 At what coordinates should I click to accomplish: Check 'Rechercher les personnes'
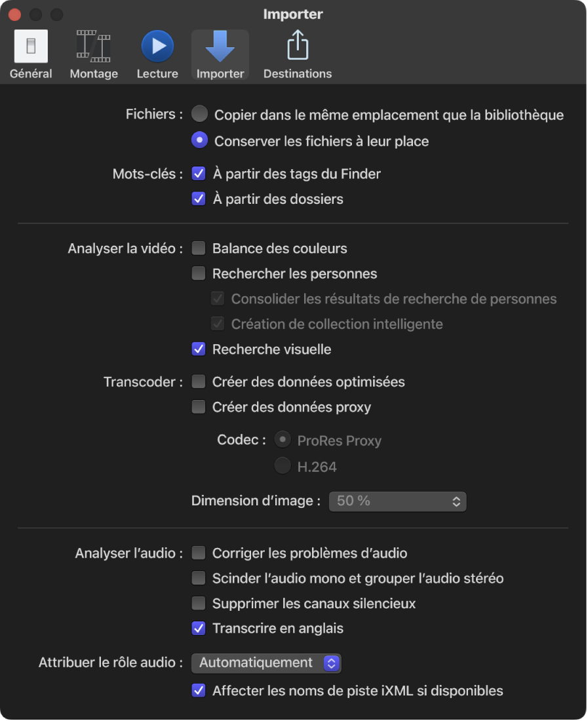click(x=198, y=273)
